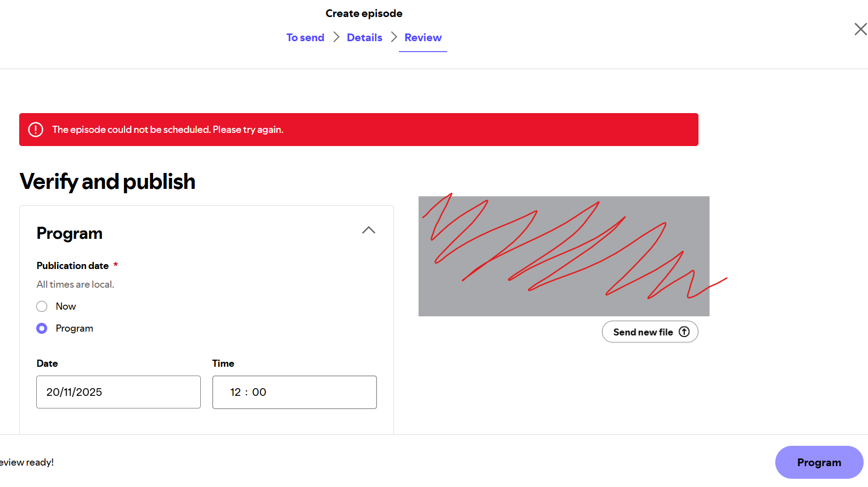Click the episode preview thumbnail
The width and height of the screenshot is (868, 487).
click(x=564, y=256)
